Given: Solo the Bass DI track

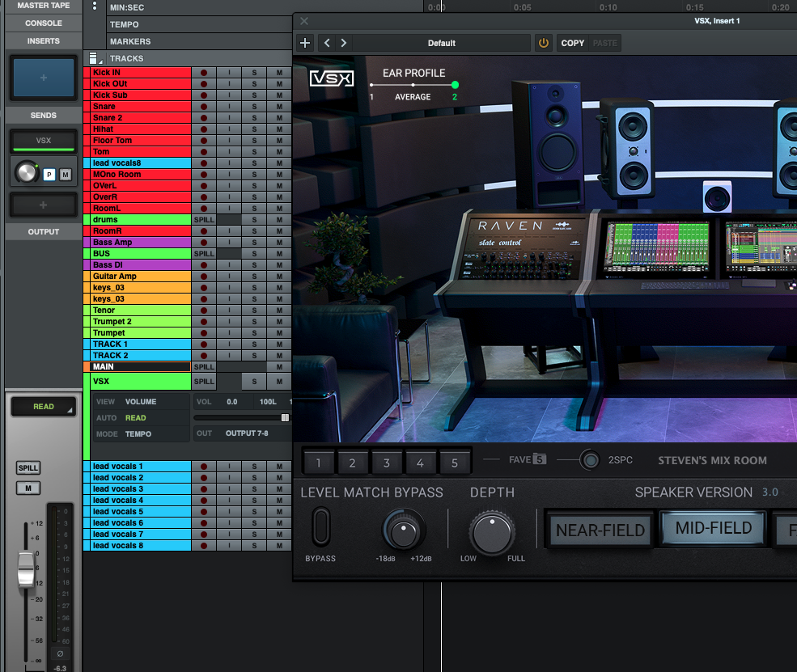Looking at the screenshot, I should [254, 265].
